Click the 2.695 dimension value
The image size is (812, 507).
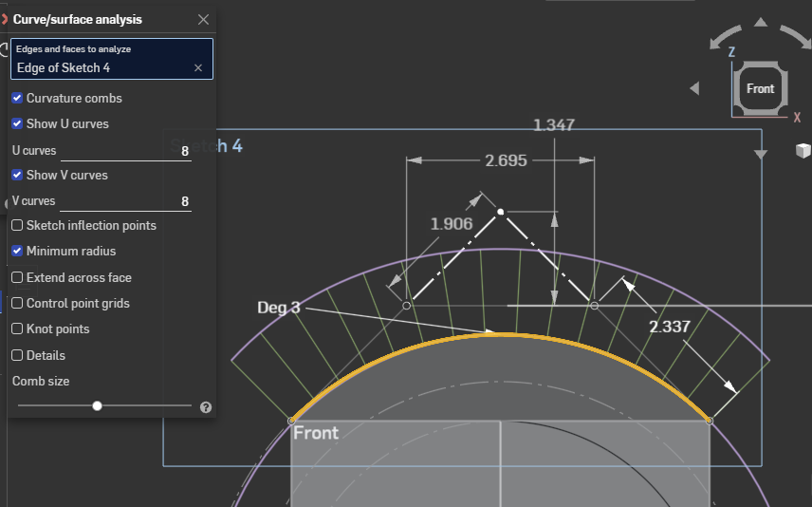pos(506,160)
